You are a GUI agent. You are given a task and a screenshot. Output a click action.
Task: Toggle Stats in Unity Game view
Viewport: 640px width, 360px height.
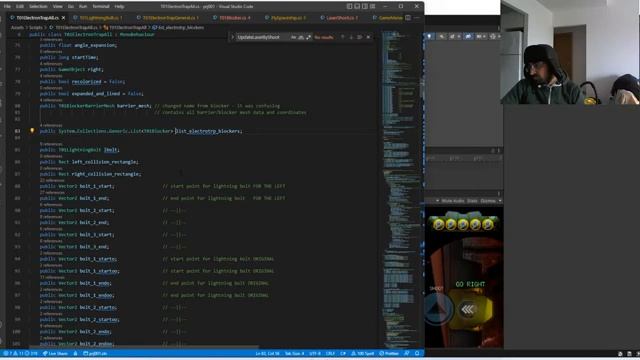(x=472, y=201)
